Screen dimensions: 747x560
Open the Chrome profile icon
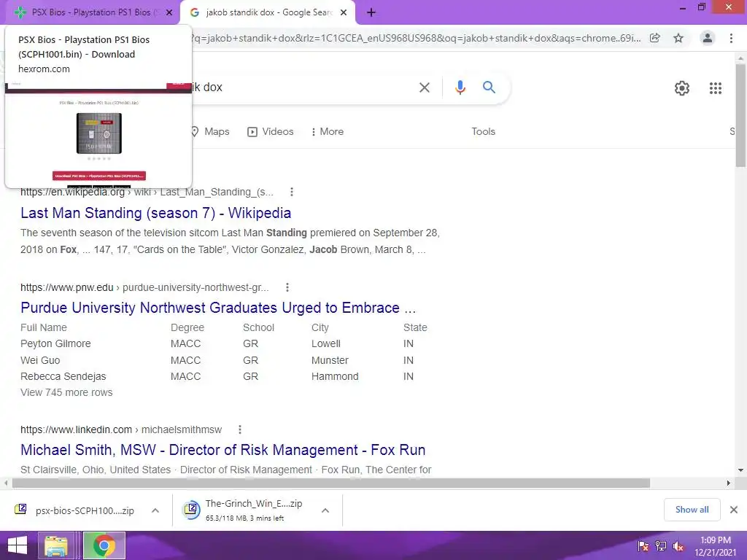(x=708, y=38)
